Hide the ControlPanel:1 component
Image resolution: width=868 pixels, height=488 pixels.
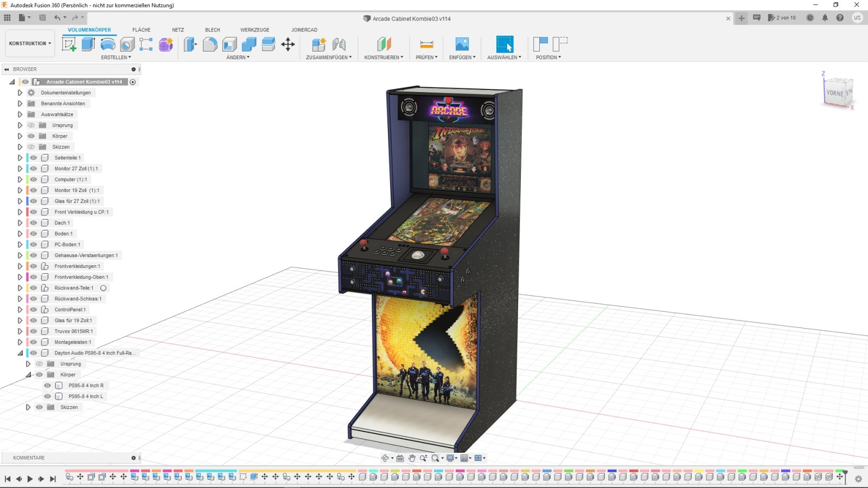point(34,310)
